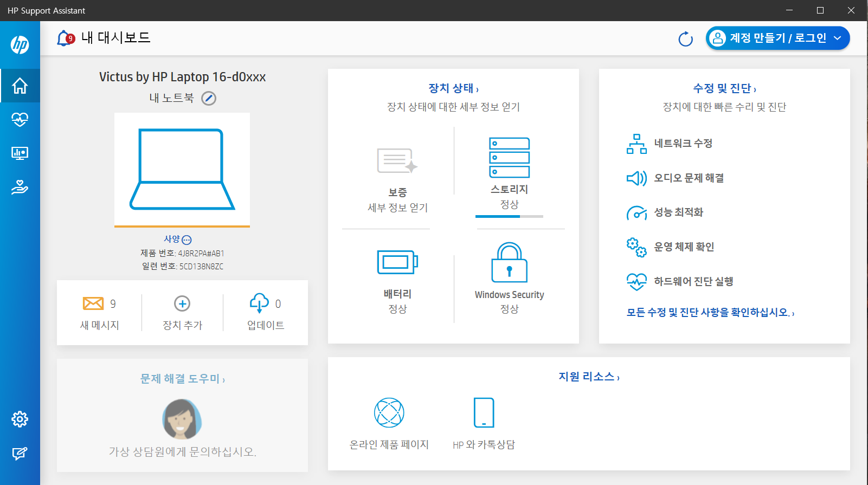Open the updates cloud download icon
The image size is (868, 485).
tap(259, 303)
